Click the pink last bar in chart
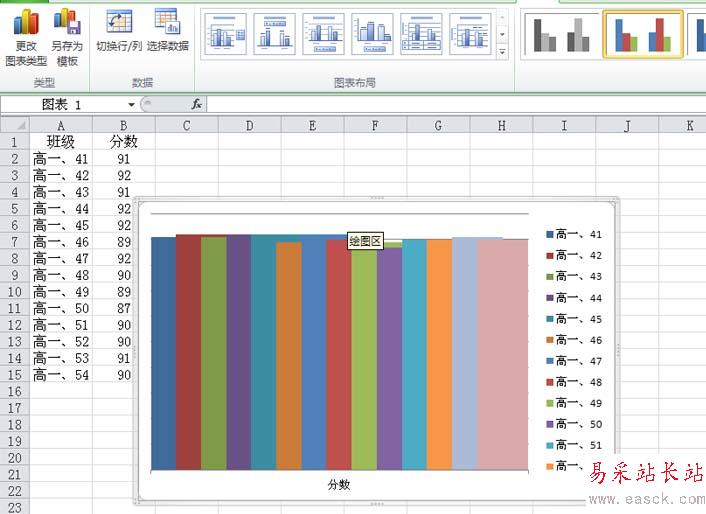 502,354
